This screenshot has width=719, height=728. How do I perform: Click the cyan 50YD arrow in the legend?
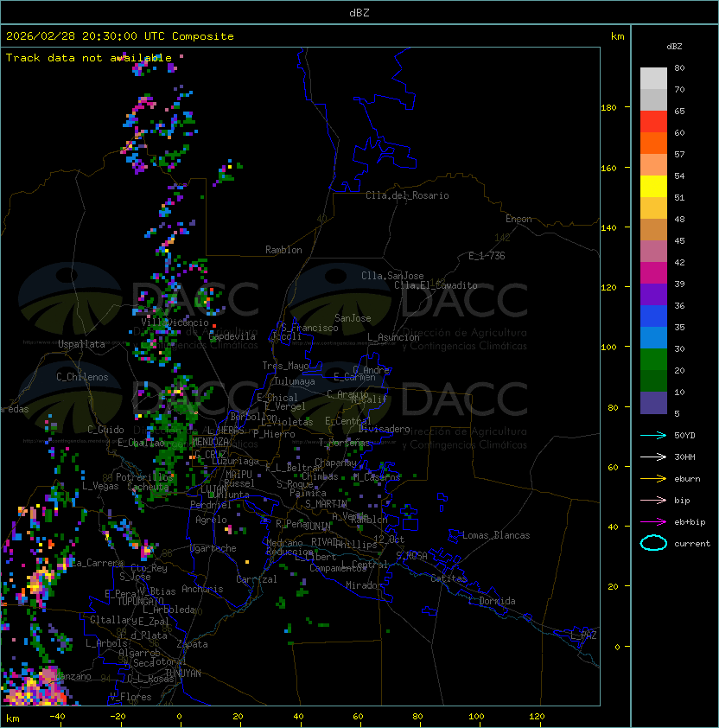[x=653, y=436]
